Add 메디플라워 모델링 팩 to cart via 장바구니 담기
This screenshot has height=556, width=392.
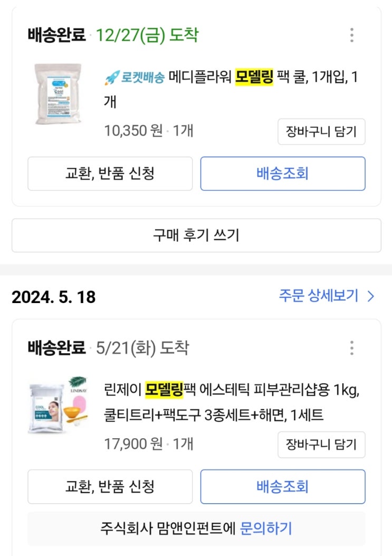[321, 131]
